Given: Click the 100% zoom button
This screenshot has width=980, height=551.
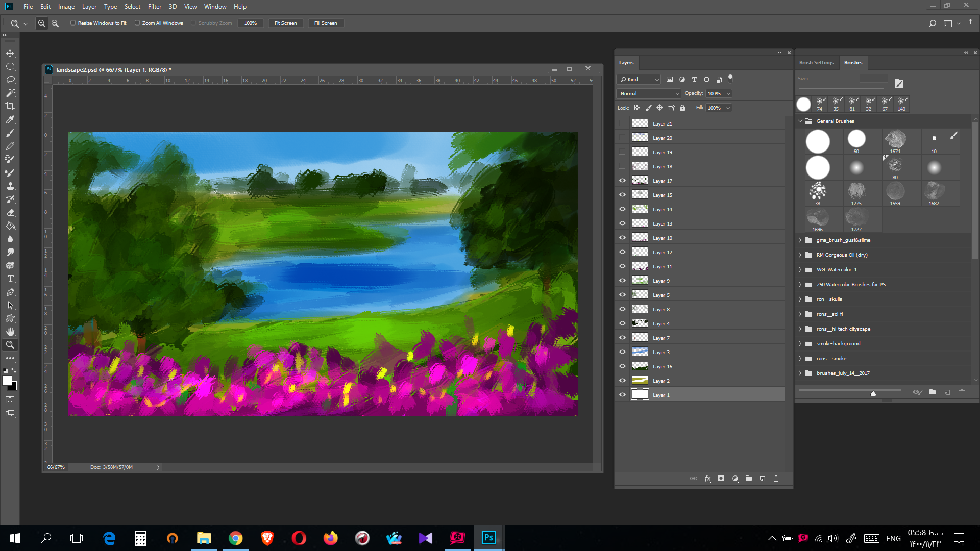Looking at the screenshot, I should point(251,23).
